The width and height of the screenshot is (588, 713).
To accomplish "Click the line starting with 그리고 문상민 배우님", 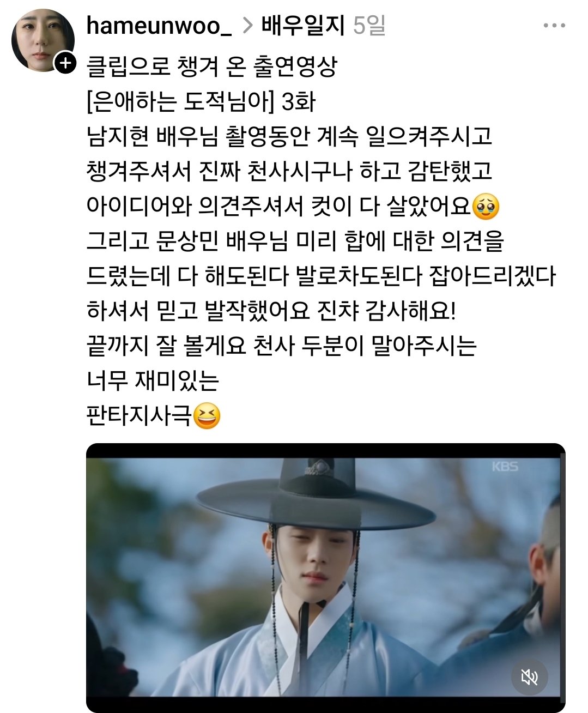I will pyautogui.click(x=294, y=241).
